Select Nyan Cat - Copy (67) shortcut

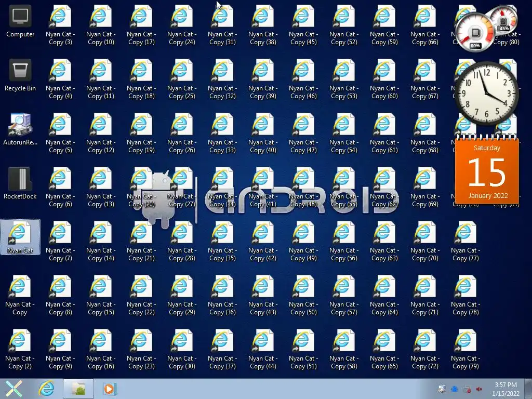pos(425,79)
